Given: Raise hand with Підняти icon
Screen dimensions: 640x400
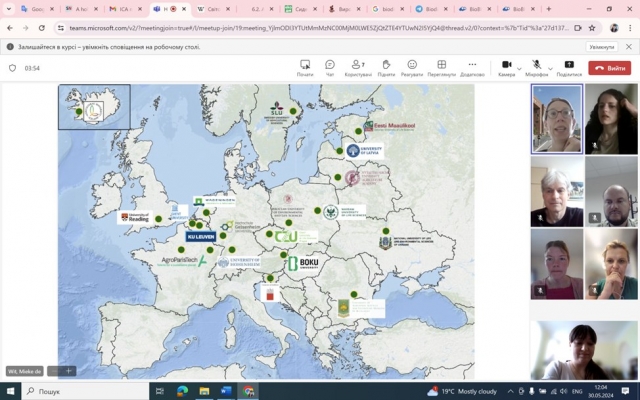Looking at the screenshot, I should [386, 67].
